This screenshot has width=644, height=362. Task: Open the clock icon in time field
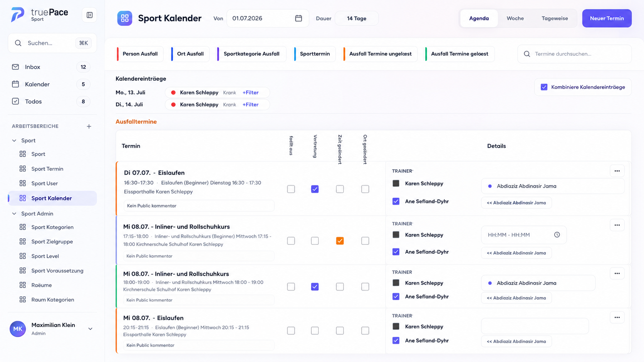coord(557,235)
